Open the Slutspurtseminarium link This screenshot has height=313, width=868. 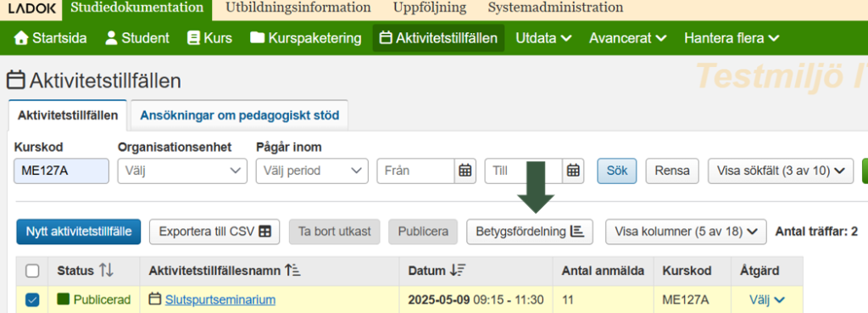pyautogui.click(x=220, y=299)
